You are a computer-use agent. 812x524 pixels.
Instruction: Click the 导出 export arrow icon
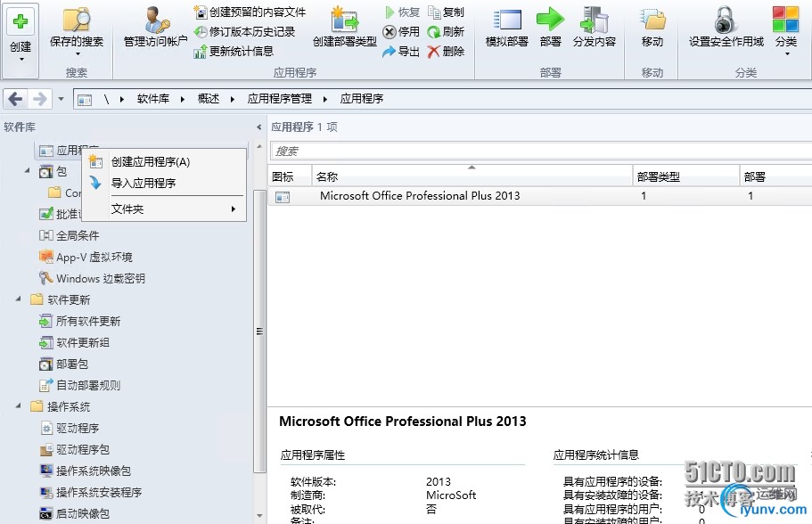tap(390, 52)
